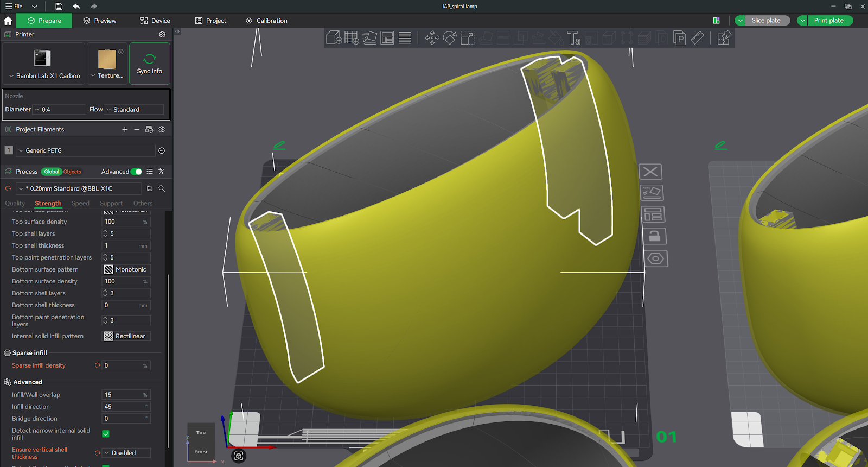868x467 pixels.
Task: Open the Flow Standard dropdown
Action: click(x=133, y=110)
